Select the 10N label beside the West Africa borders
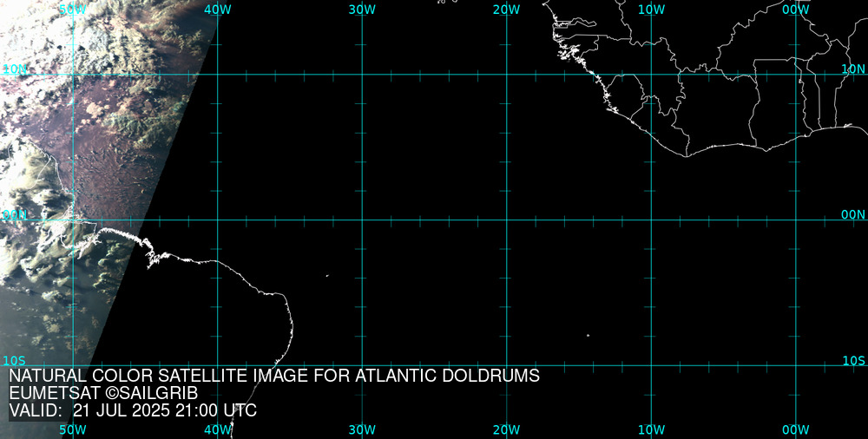868x439 pixels. tap(853, 69)
